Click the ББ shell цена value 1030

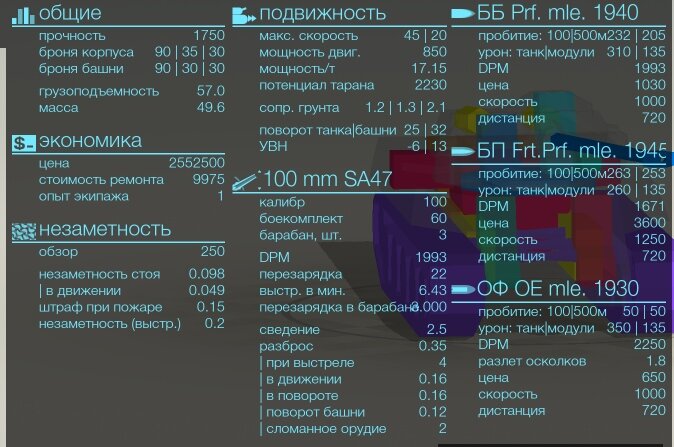click(650, 85)
